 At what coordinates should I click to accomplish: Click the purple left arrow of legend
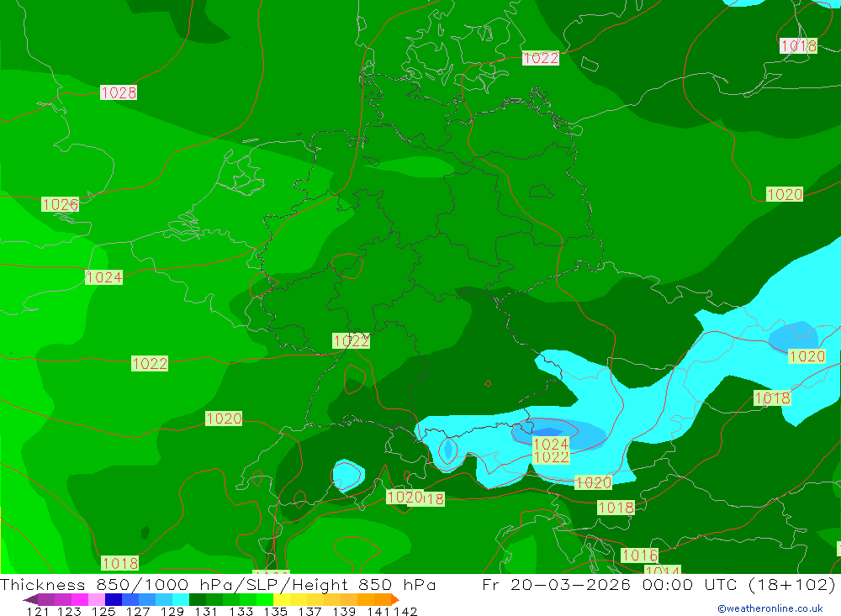(x=30, y=599)
